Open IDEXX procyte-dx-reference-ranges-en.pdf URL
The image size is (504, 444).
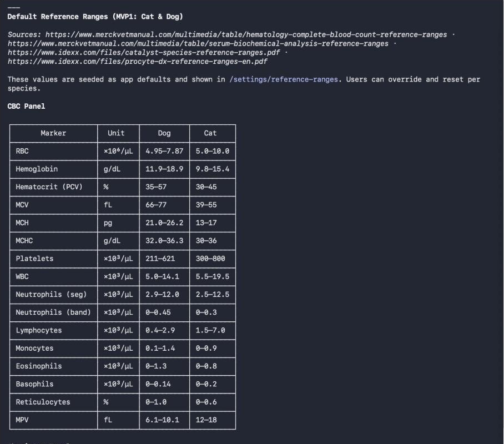coord(138,62)
